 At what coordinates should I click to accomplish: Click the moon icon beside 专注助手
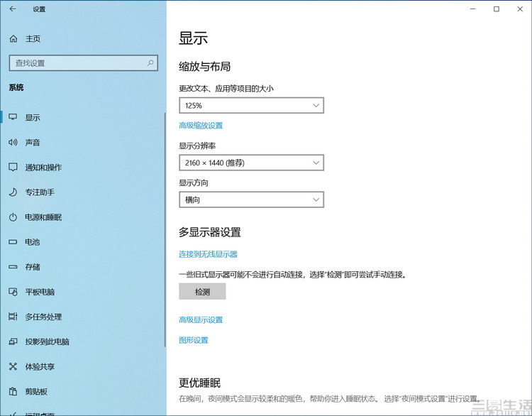click(13, 192)
